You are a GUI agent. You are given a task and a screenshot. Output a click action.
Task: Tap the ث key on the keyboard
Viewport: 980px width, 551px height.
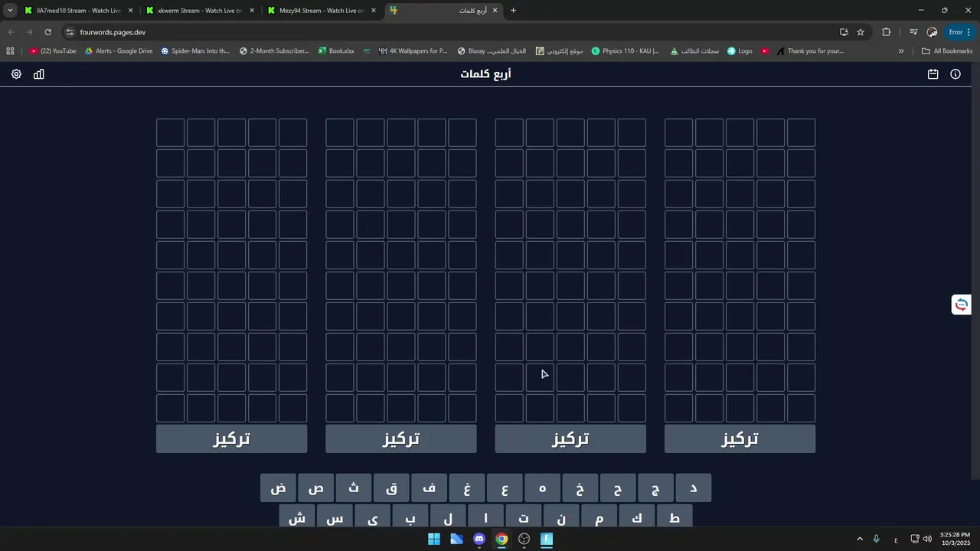point(354,488)
